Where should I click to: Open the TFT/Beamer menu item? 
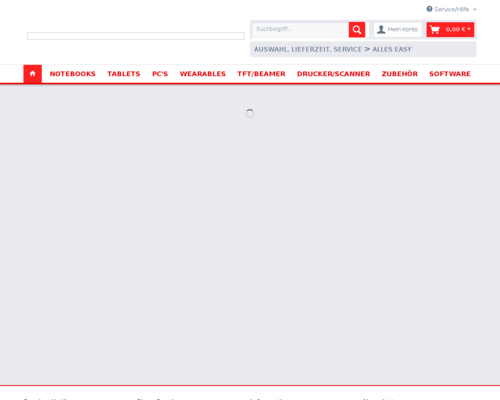coord(261,74)
